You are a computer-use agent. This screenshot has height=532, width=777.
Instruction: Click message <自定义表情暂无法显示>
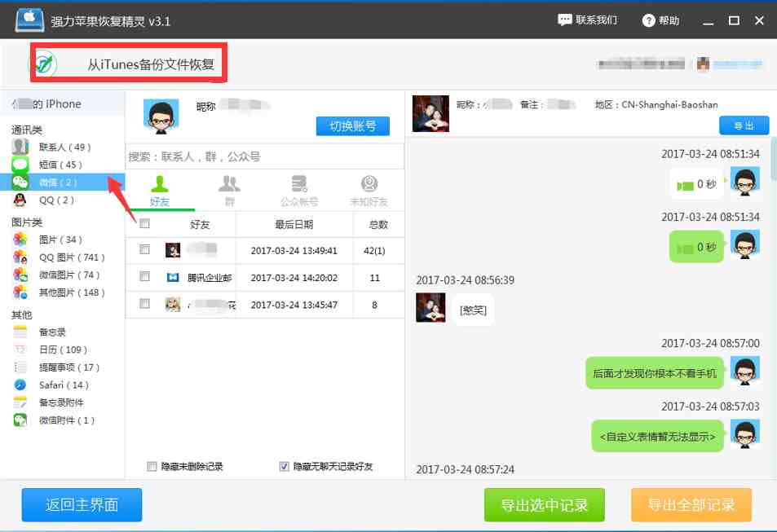(x=658, y=437)
